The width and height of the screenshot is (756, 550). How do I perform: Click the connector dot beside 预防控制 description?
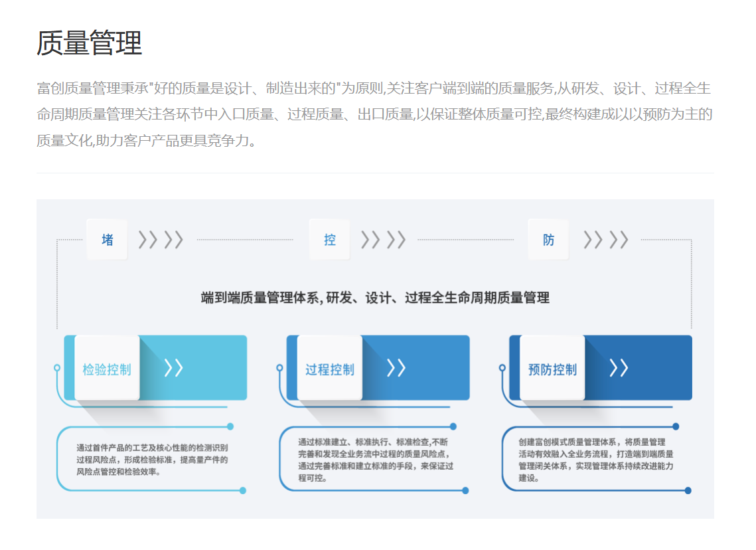pyautogui.click(x=675, y=426)
